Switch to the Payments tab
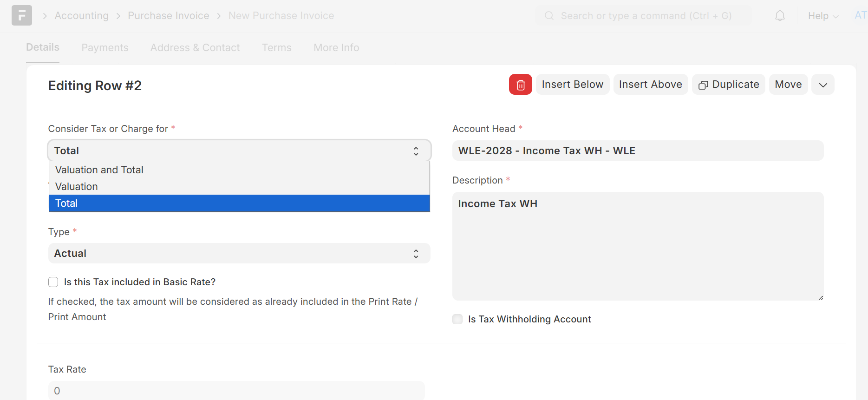This screenshot has width=868, height=400. pos(104,47)
